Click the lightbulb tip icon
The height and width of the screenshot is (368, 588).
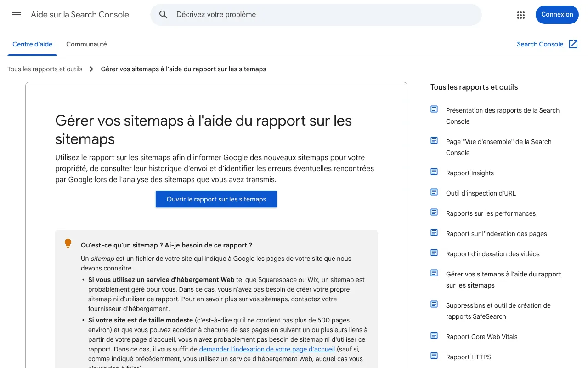click(x=68, y=243)
